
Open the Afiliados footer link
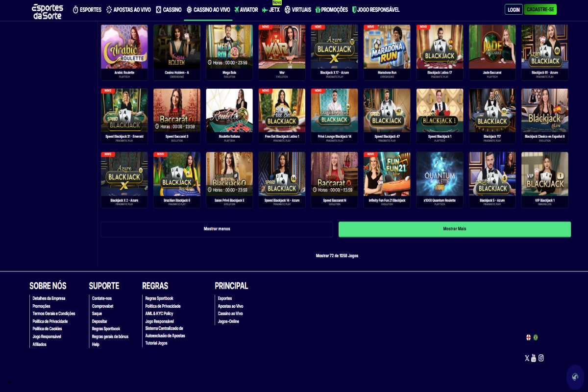(x=40, y=344)
